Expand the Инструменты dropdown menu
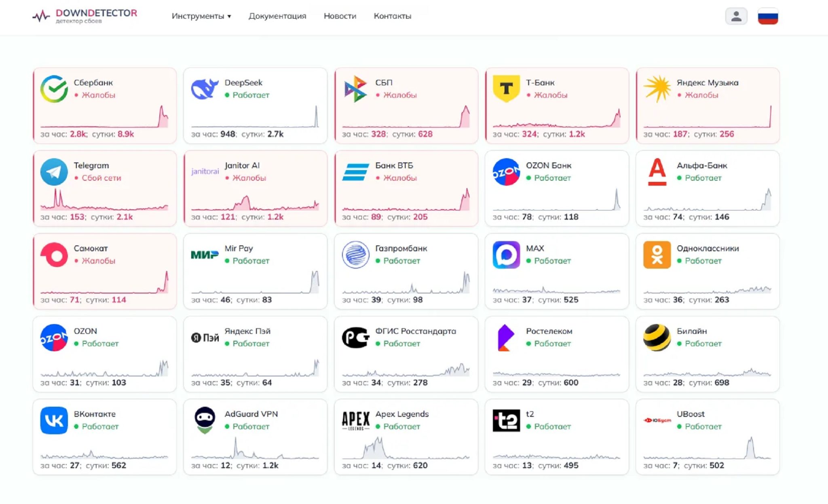 click(x=201, y=16)
